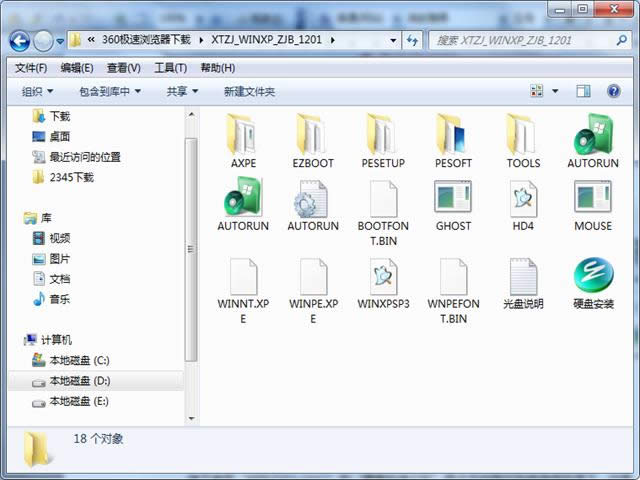Toggle the preview pane button
This screenshot has width=640, height=480.
point(583,91)
